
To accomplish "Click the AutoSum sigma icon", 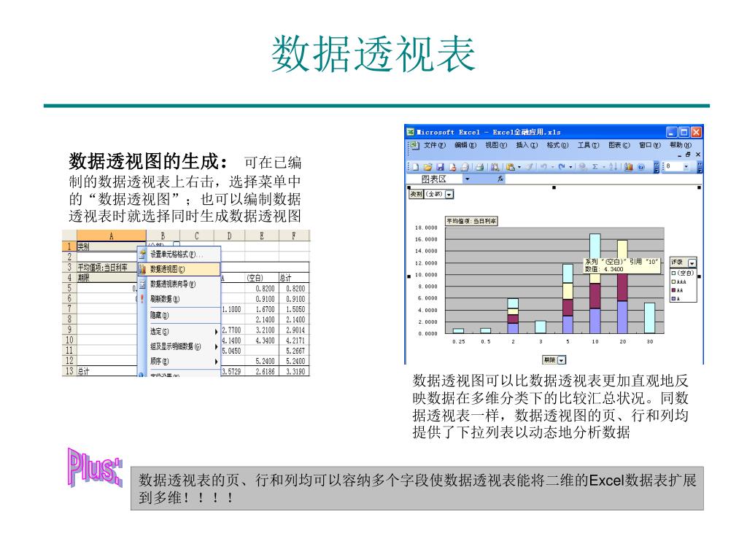I will (x=595, y=167).
